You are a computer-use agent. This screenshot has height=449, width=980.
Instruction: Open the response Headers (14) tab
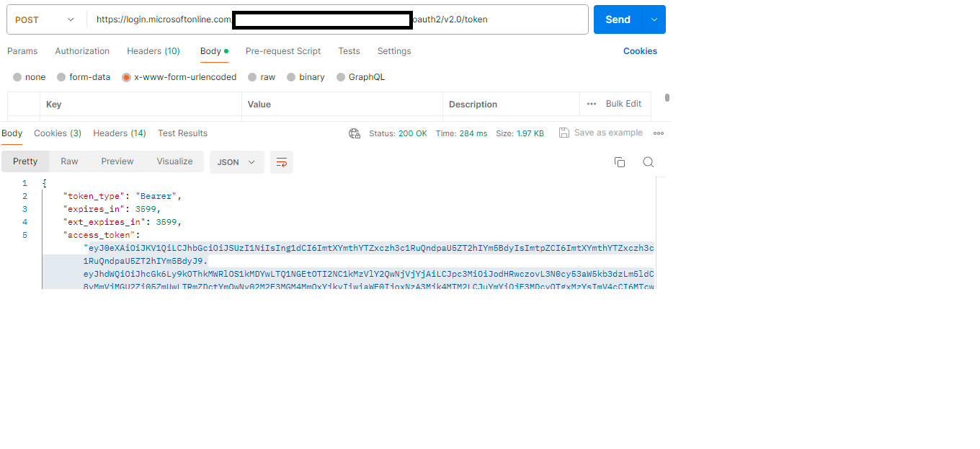[120, 133]
